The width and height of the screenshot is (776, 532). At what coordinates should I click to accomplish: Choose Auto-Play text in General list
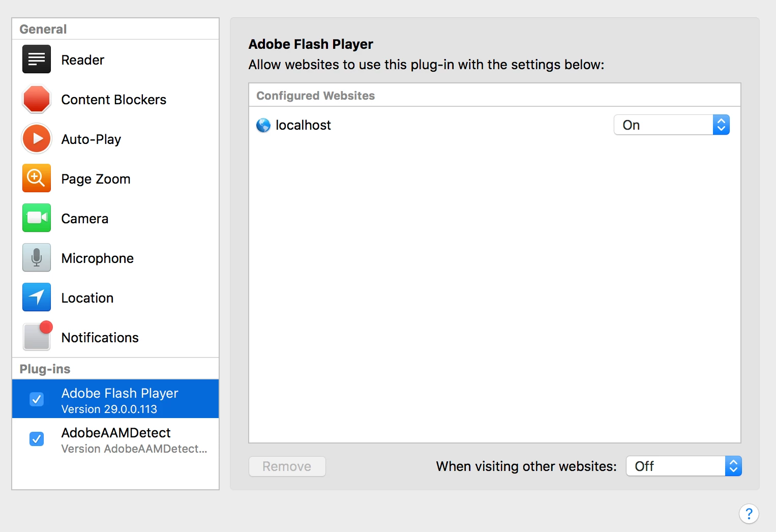92,139
